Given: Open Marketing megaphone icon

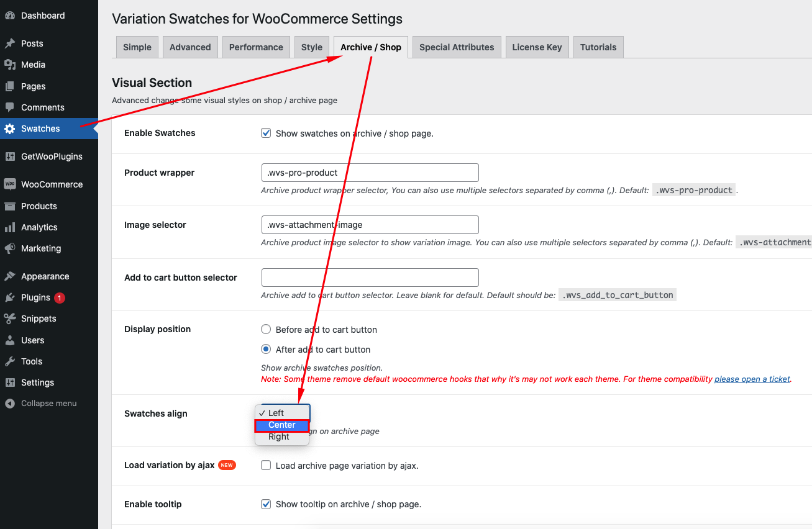Looking at the screenshot, I should (x=9, y=248).
